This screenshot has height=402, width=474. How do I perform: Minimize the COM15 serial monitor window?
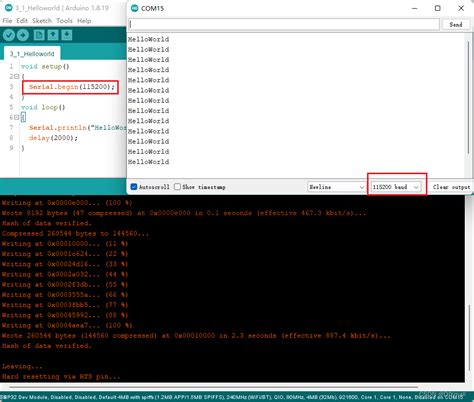[x=415, y=8]
